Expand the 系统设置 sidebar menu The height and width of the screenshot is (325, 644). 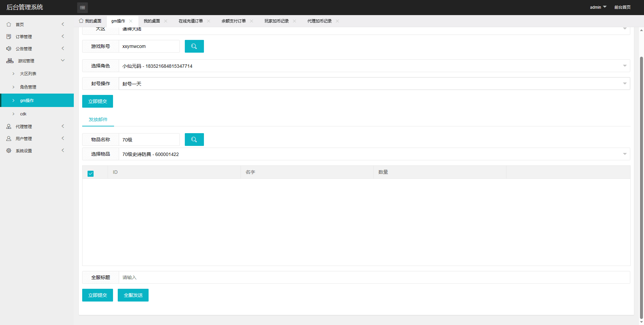pyautogui.click(x=63, y=150)
